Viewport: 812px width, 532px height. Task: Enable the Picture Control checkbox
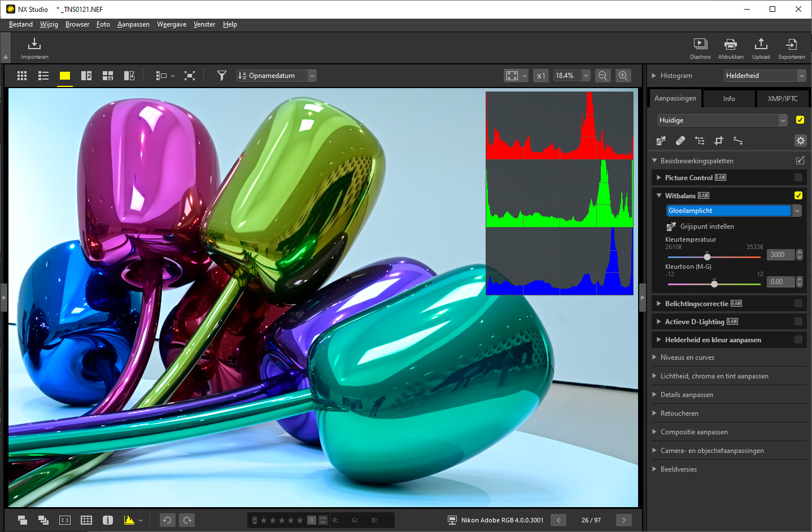tap(798, 177)
